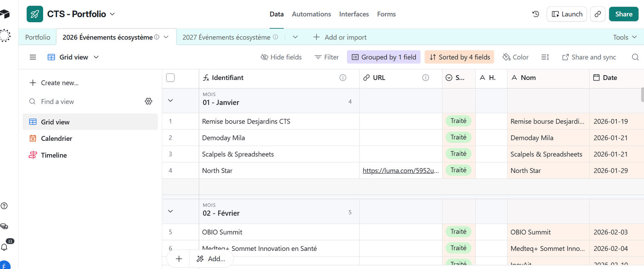Viewport: 644px width, 269px height.
Task: Collapse the 02 - Février group
Action: (170, 211)
